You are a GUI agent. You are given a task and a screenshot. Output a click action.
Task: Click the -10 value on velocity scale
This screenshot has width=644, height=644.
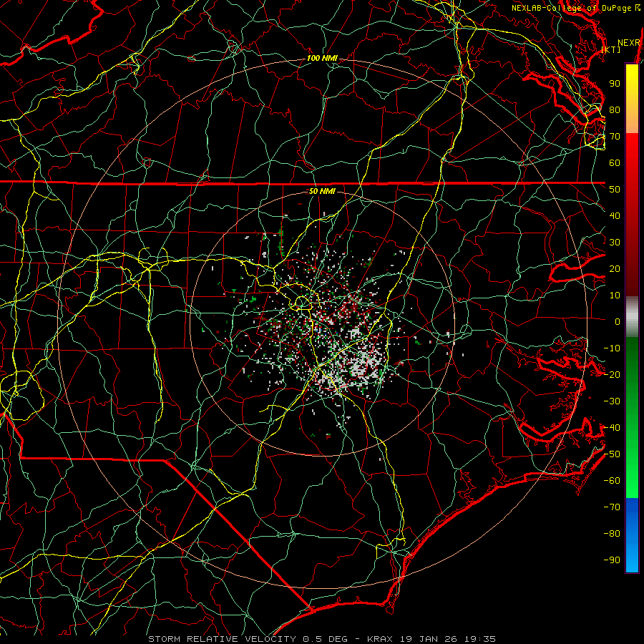612,348
